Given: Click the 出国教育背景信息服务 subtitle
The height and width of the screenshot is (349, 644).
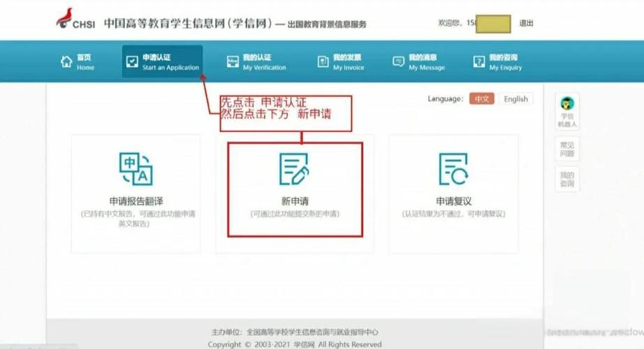Looking at the screenshot, I should tap(327, 24).
